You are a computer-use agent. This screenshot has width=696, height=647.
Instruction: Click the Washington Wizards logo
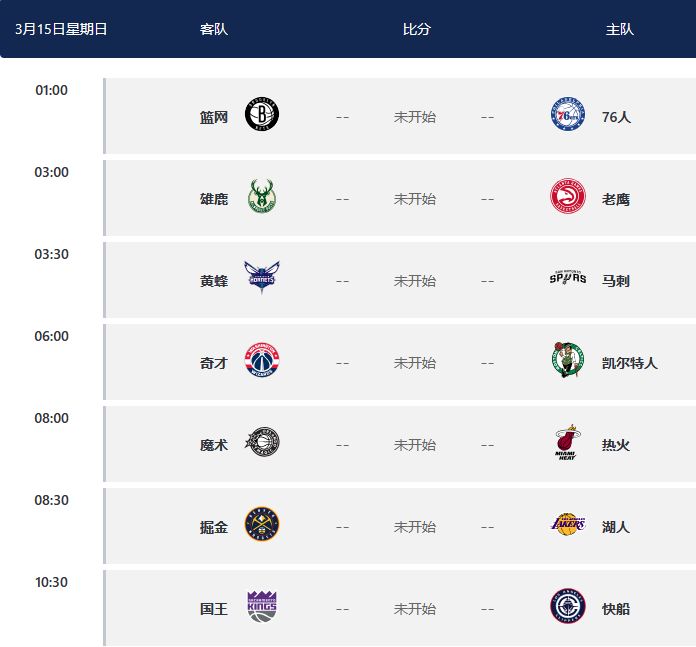coord(262,360)
